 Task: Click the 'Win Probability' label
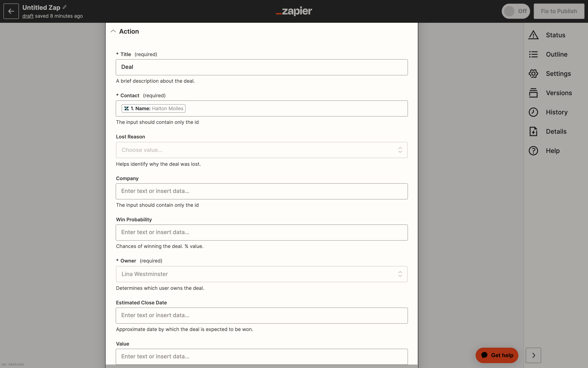point(134,220)
